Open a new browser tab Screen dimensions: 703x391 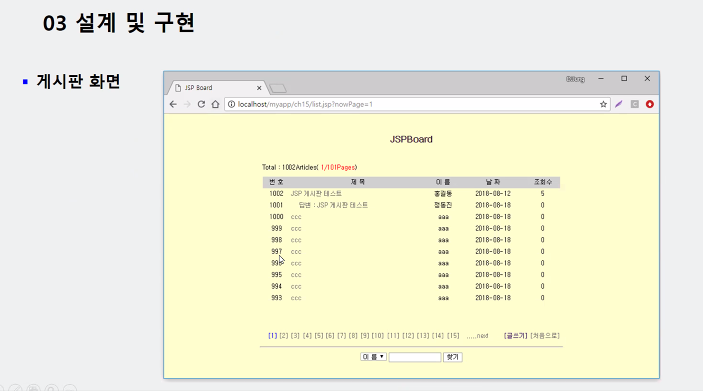pos(278,88)
